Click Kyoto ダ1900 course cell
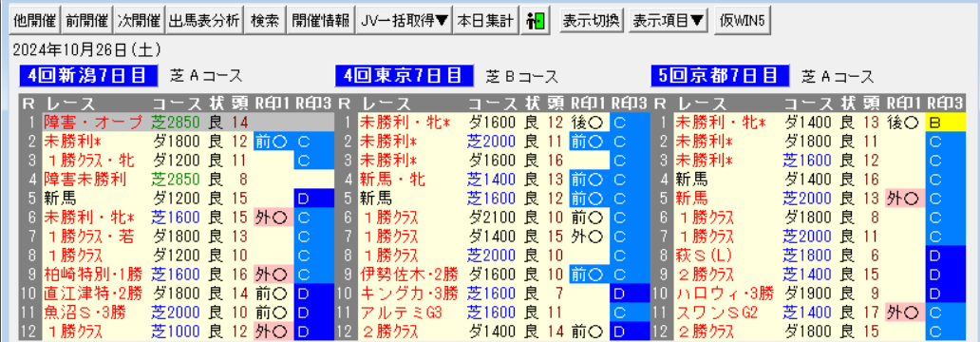 coord(808,294)
